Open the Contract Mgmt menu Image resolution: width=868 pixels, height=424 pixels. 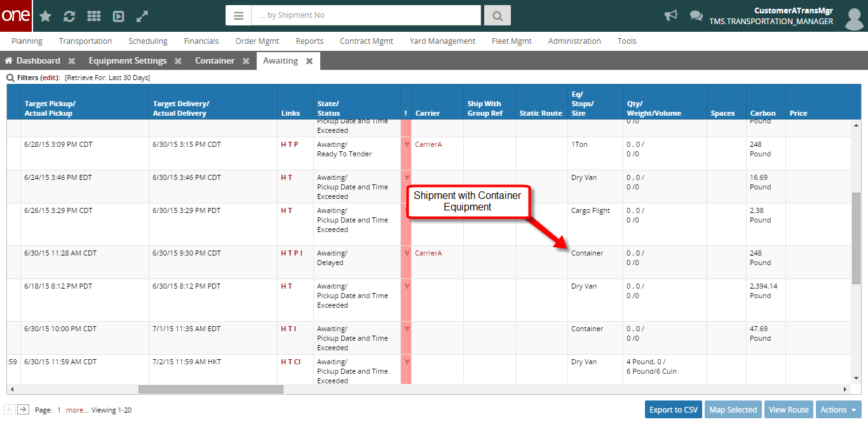pyautogui.click(x=367, y=41)
